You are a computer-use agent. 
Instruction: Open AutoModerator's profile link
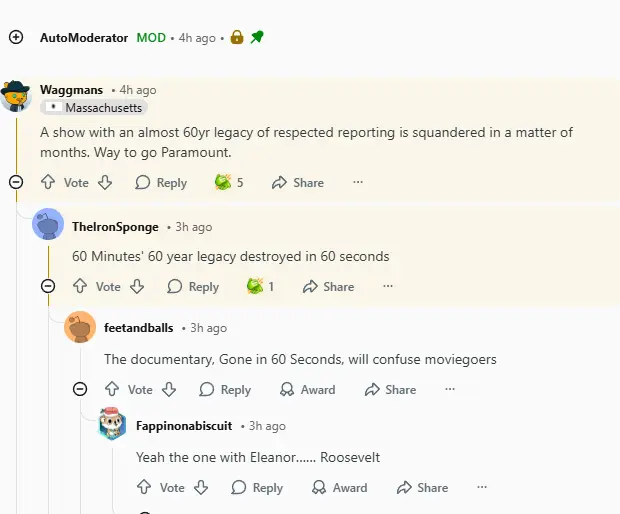(x=84, y=38)
